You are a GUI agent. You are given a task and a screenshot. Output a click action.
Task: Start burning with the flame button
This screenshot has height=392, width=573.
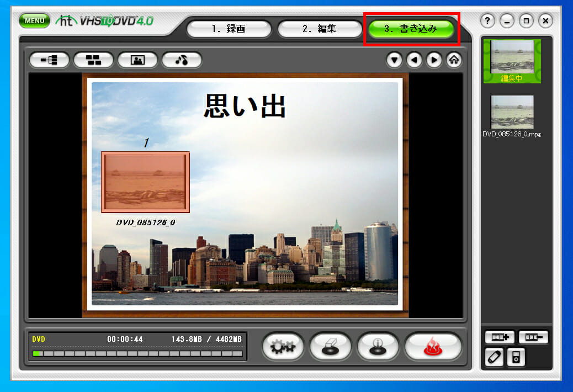click(x=433, y=346)
